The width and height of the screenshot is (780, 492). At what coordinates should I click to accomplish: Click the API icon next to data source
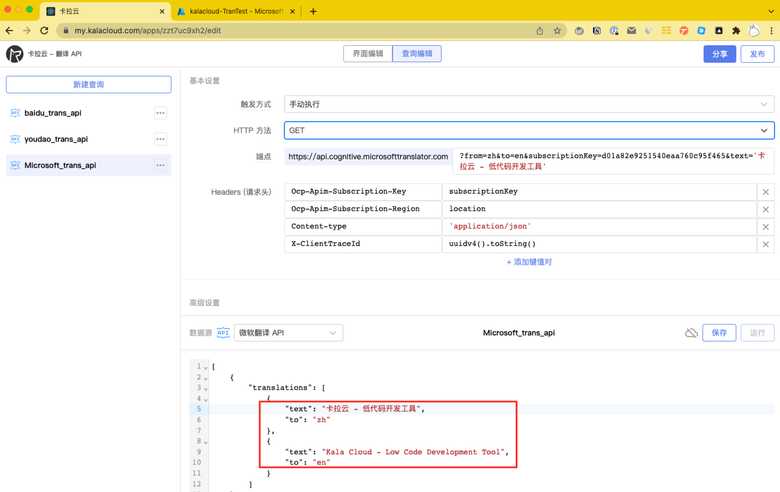pyautogui.click(x=223, y=332)
